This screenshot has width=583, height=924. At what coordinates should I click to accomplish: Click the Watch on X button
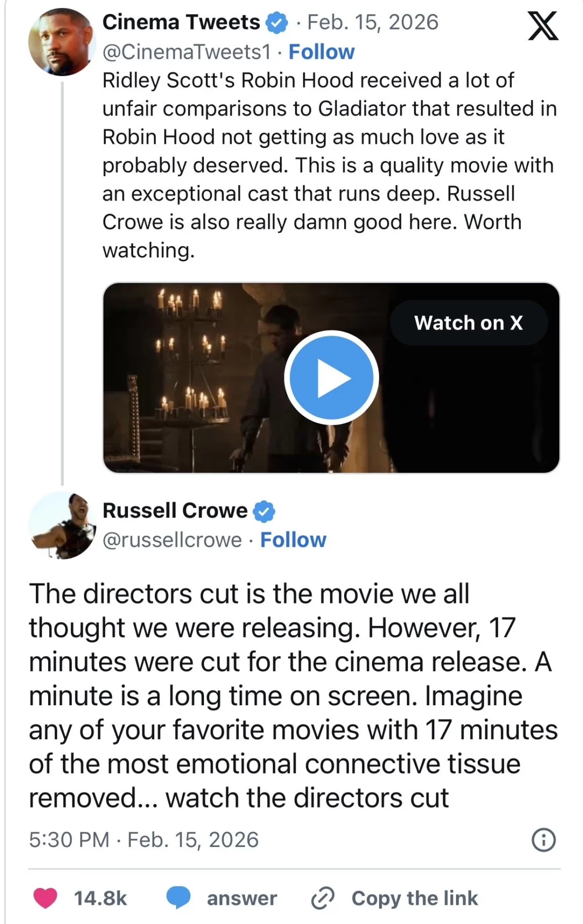(469, 323)
